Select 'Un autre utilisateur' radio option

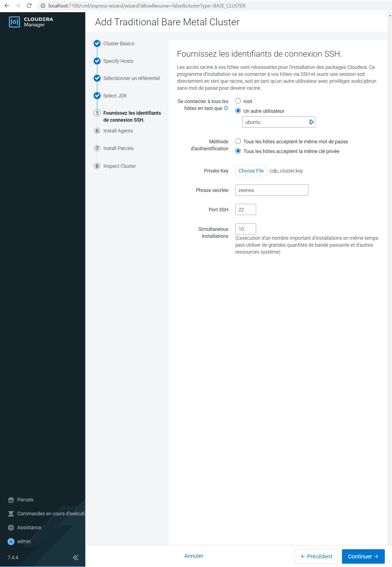pyautogui.click(x=238, y=111)
